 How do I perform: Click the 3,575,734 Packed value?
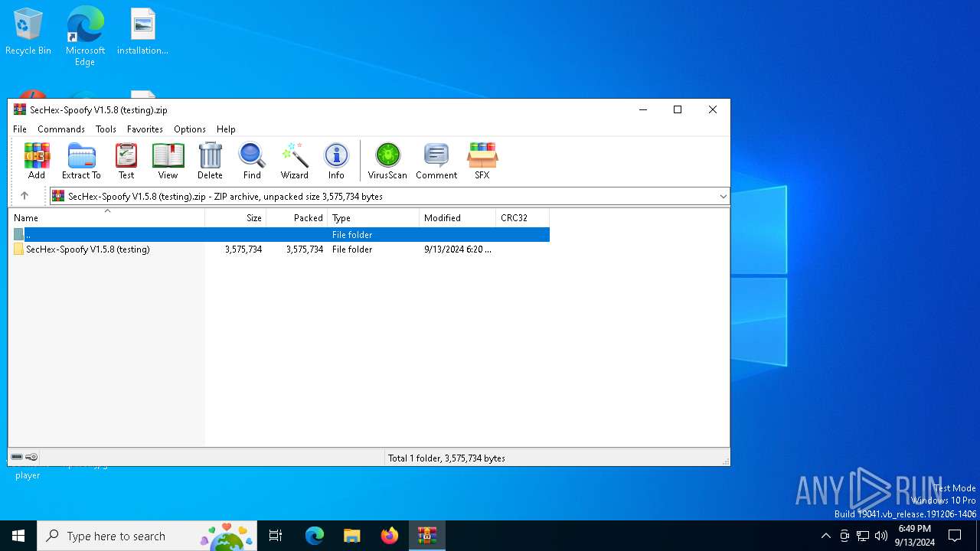pos(305,249)
